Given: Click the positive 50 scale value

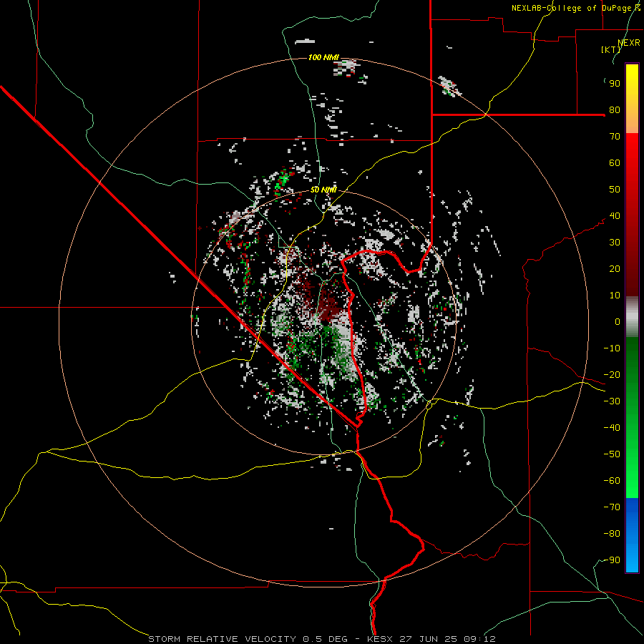Looking at the screenshot, I should click(x=615, y=190).
